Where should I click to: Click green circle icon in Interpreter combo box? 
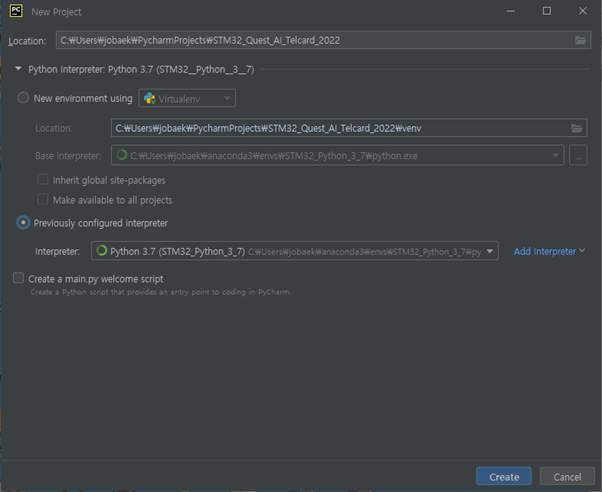click(x=102, y=251)
